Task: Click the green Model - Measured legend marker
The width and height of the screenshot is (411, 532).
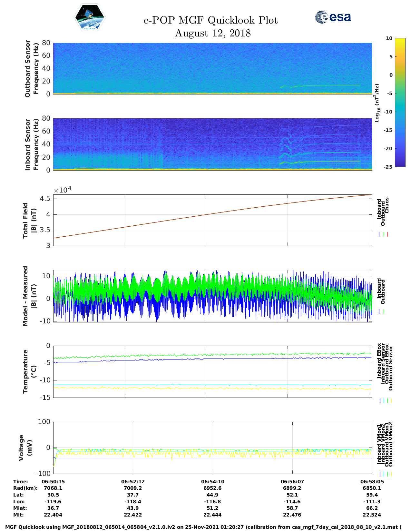Action: [384, 311]
